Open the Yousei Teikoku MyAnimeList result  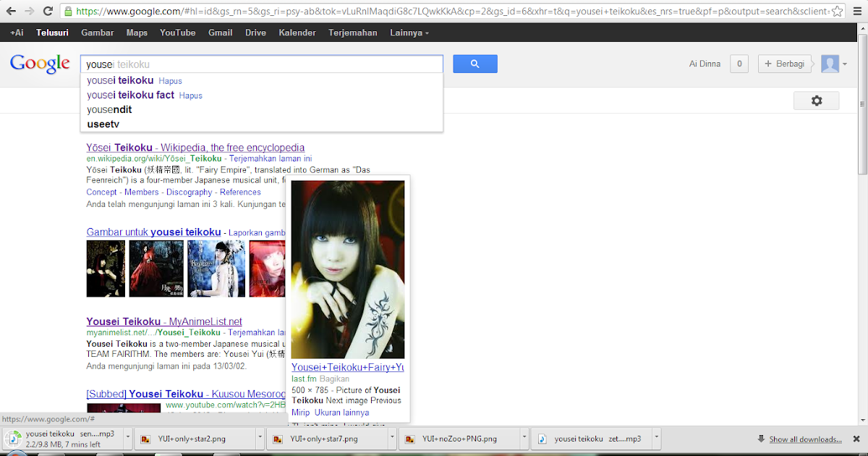(164, 321)
